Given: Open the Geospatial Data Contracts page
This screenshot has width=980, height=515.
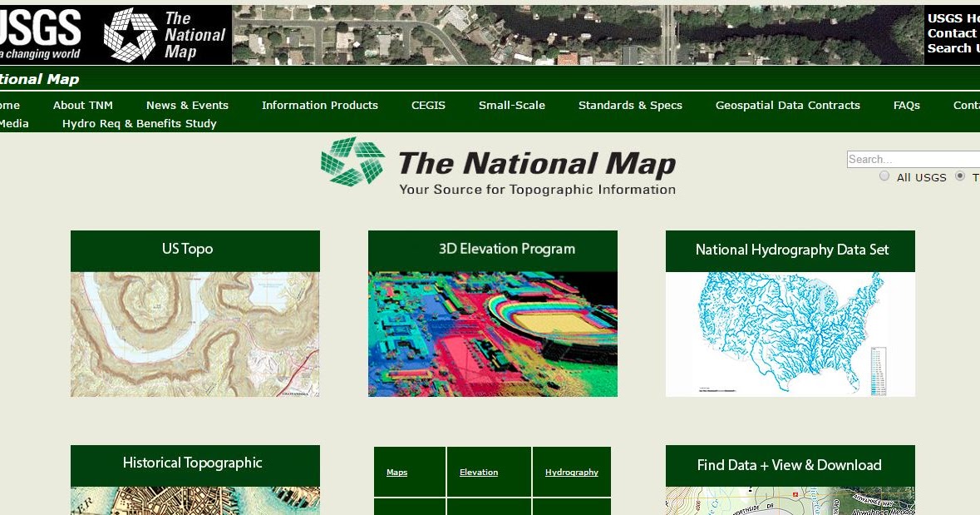Looking at the screenshot, I should point(787,106).
